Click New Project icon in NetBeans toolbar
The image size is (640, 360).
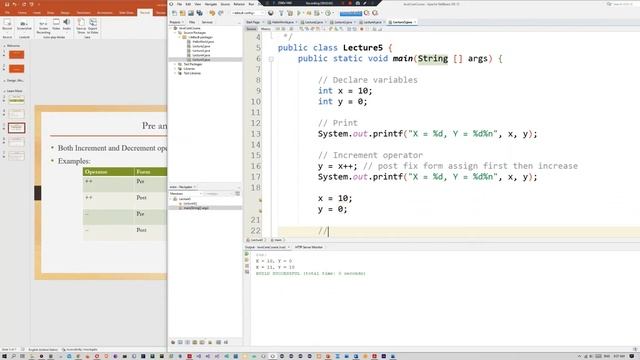(x=182, y=13)
